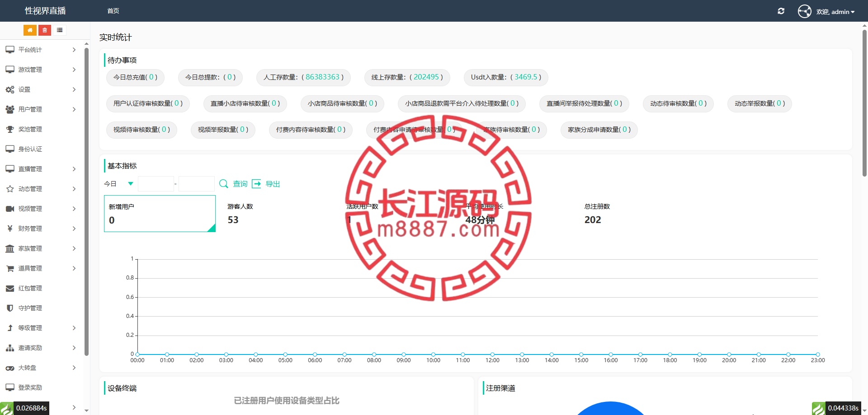Expand the 直播管理 menu chevron
The image size is (868, 415).
pos(74,169)
